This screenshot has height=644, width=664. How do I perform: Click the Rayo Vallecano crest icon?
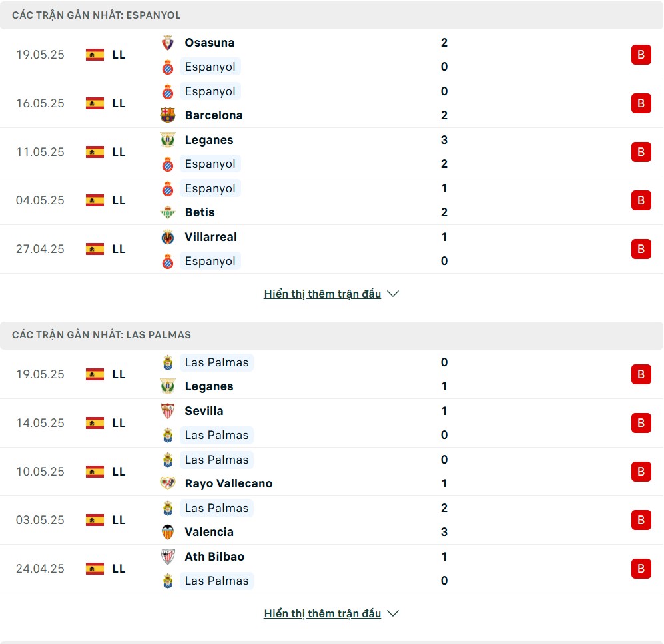168,483
